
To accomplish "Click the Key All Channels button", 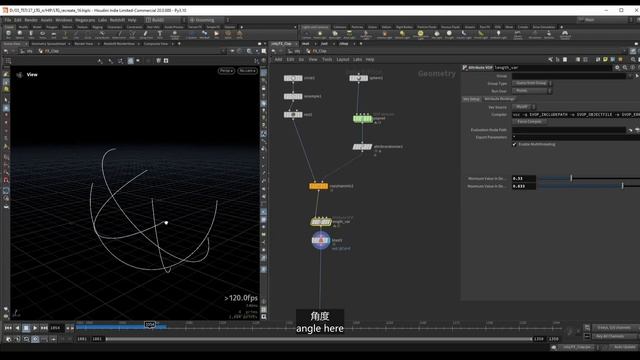I will coord(613,336).
